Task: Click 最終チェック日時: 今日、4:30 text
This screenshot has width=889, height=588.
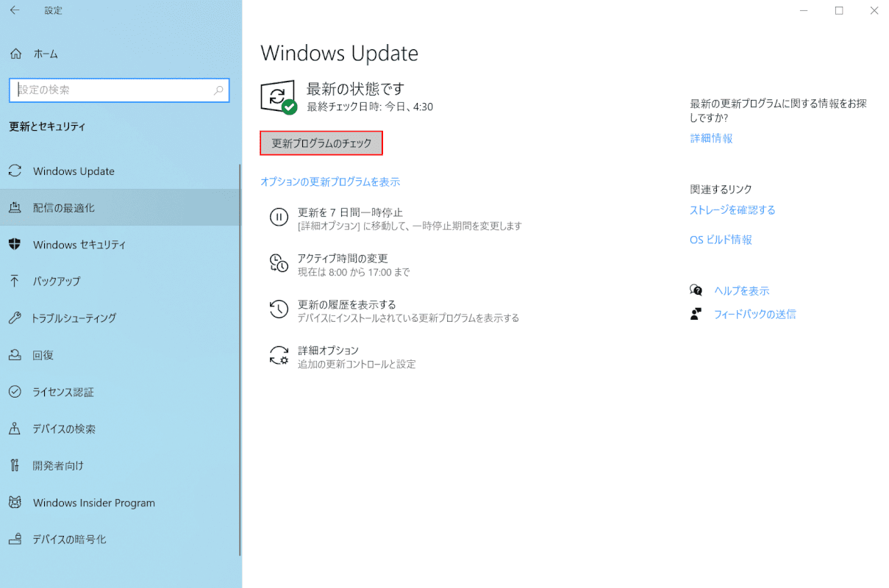Action: click(x=370, y=107)
